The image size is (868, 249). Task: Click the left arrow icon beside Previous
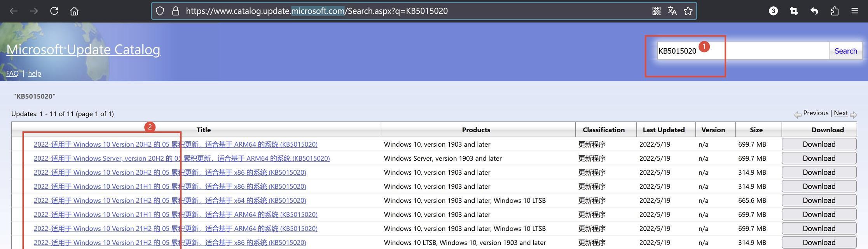[798, 115]
